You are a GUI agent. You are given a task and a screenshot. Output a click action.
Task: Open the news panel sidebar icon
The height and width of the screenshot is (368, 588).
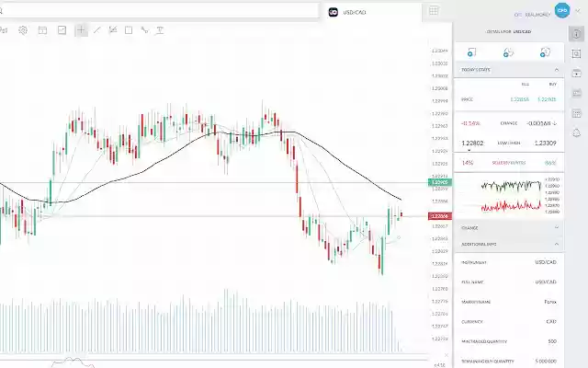pyautogui.click(x=576, y=93)
